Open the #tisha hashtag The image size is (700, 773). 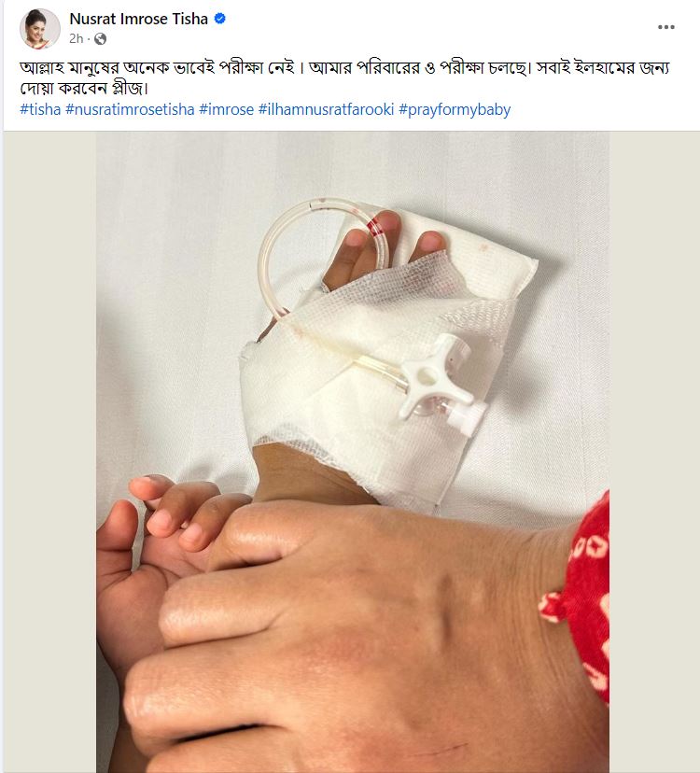[40, 109]
